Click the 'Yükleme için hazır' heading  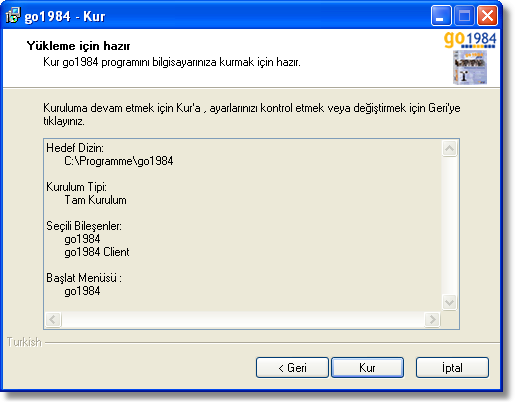pos(78,46)
